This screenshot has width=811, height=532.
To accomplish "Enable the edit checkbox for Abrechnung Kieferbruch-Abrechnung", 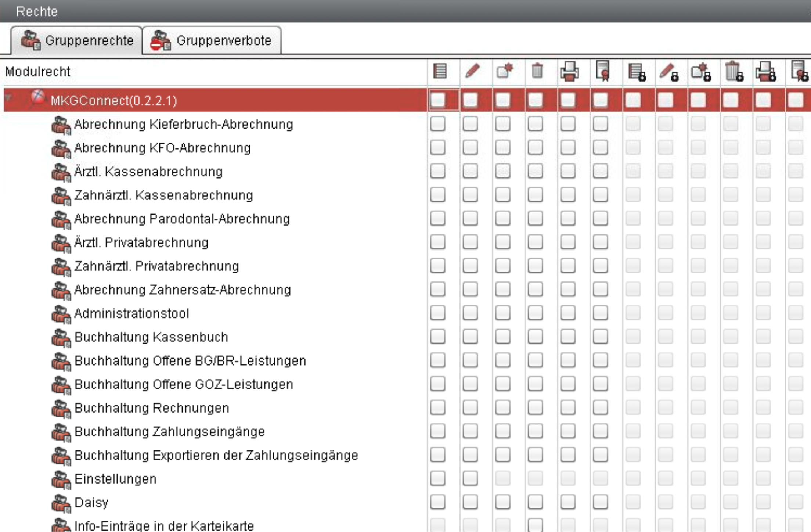I will coord(470,124).
